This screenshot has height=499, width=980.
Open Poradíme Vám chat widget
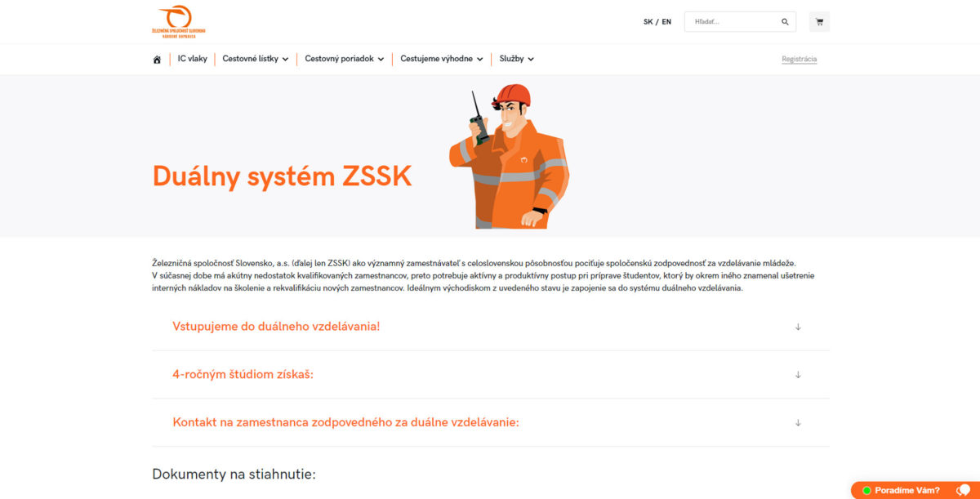[x=915, y=490]
